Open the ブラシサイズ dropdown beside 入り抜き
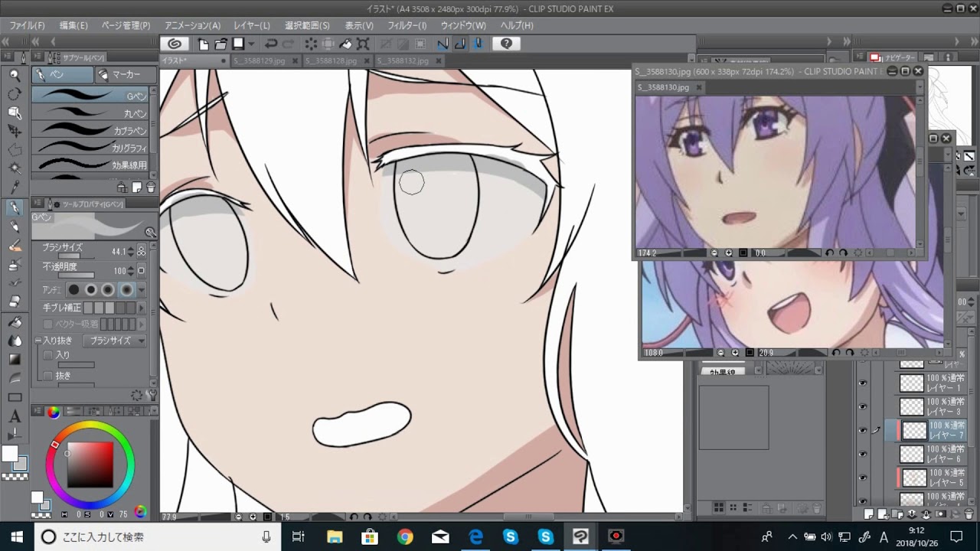This screenshot has width=980, height=551. (x=116, y=341)
